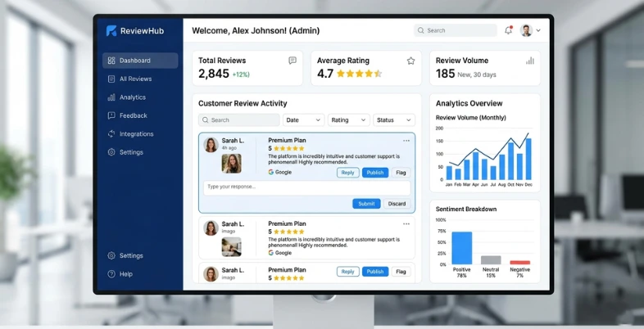Click the Customer Review Activity search box
Image resolution: width=644 pixels, height=329 pixels.
pos(239,120)
